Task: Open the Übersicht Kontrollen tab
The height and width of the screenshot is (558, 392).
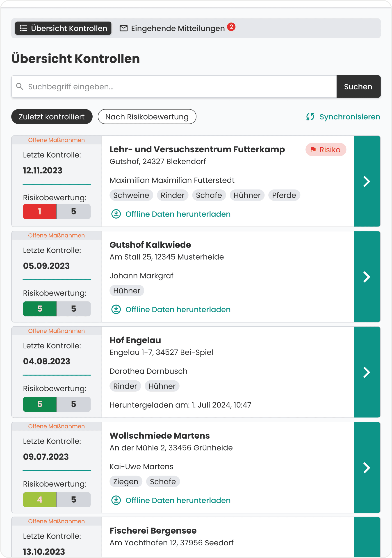Action: [x=63, y=28]
